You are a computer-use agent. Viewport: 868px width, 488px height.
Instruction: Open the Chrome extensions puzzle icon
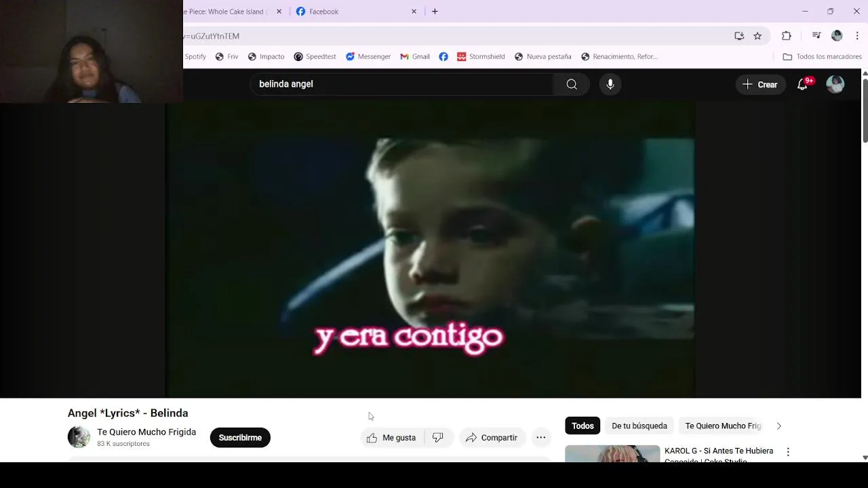(787, 36)
